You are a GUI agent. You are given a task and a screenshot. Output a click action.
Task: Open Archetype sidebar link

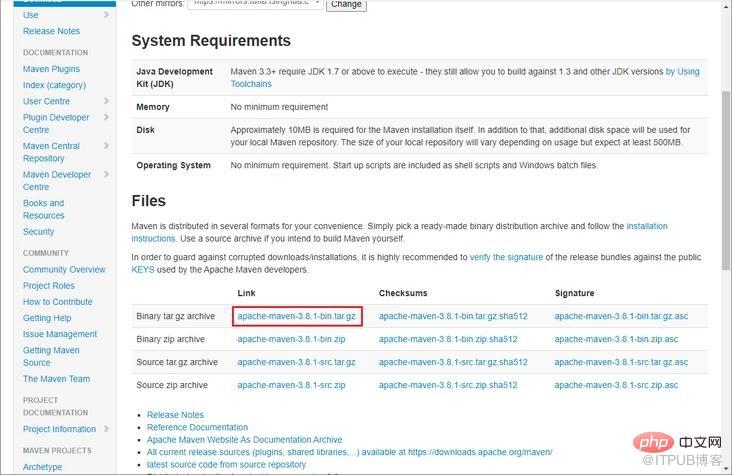(42, 467)
